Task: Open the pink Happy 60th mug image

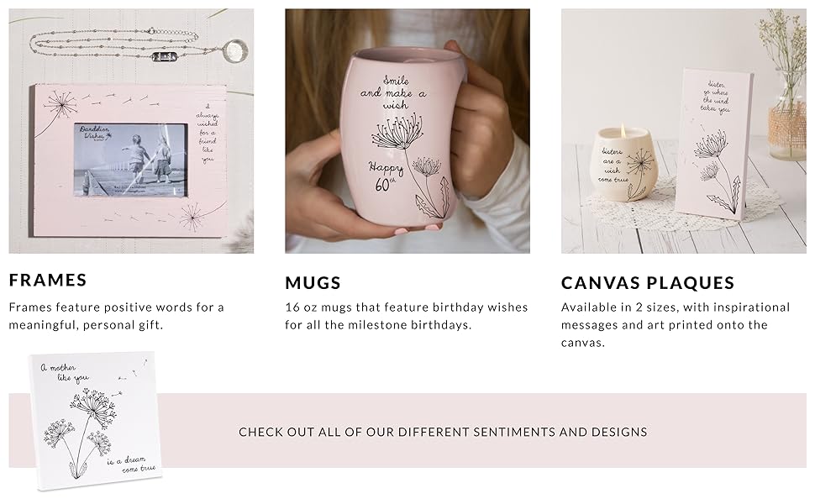Action: tap(407, 131)
